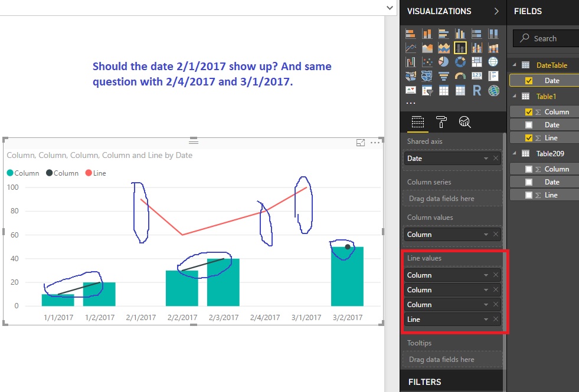
Task: Select the Clustered column chart visual
Action: point(460,34)
